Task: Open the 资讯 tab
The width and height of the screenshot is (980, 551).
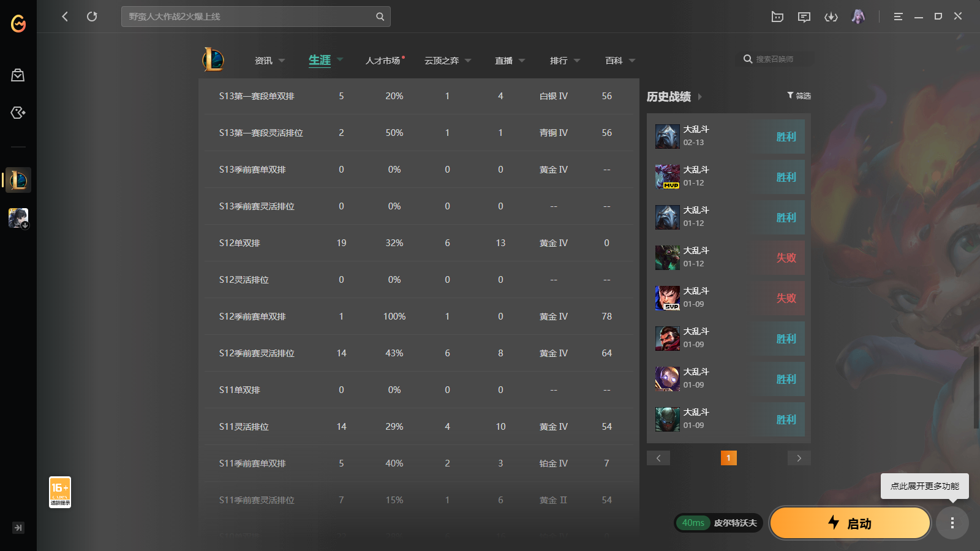Action: tap(263, 61)
